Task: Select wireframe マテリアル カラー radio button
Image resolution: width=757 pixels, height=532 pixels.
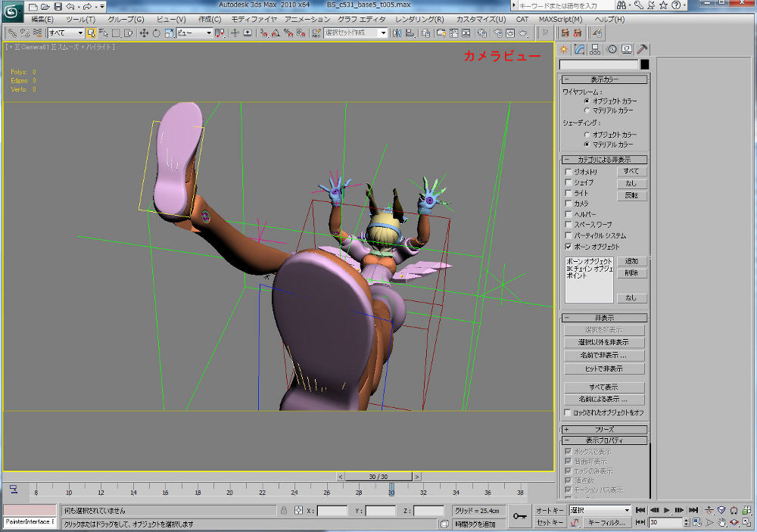Action: (x=587, y=110)
